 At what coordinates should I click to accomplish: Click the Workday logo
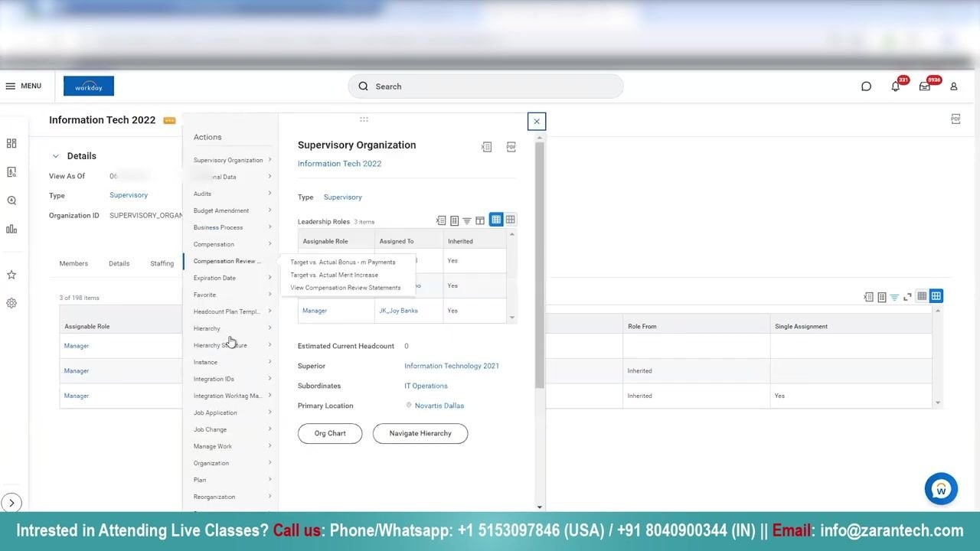point(89,86)
